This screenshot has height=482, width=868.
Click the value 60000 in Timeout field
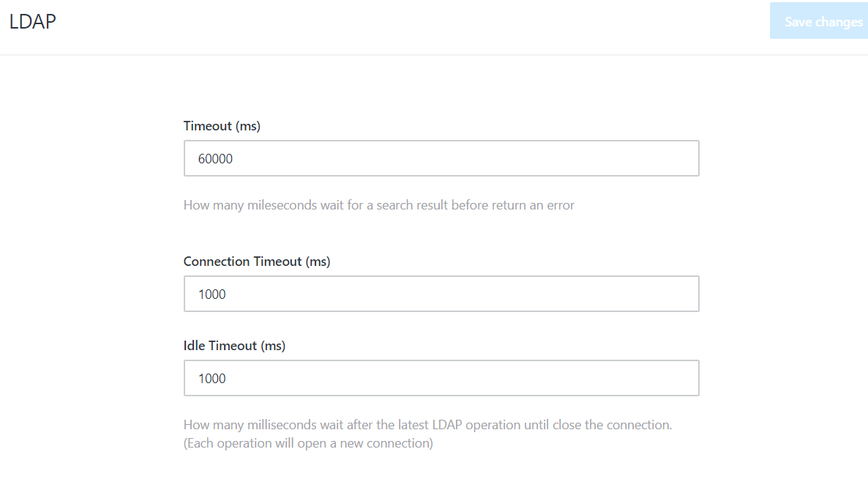coord(213,157)
